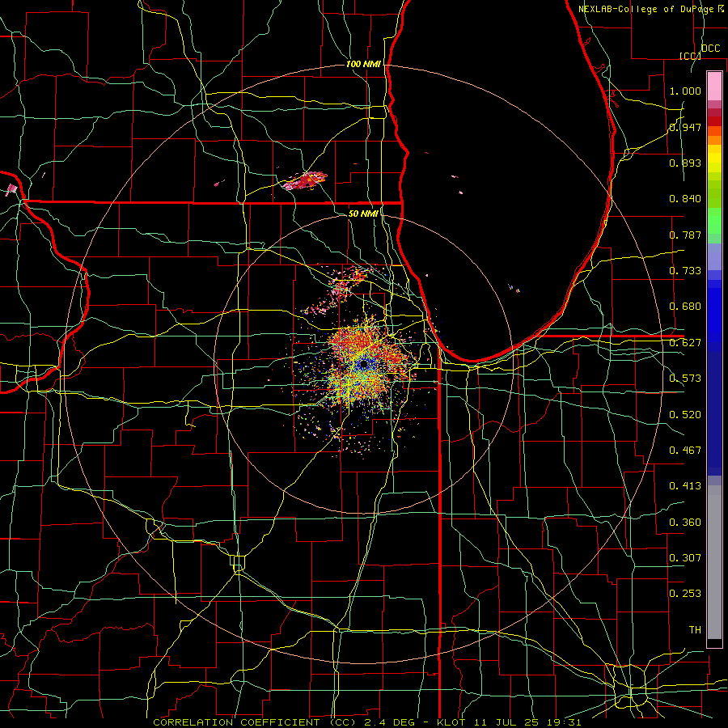The width and height of the screenshot is (728, 728).
Task: Click the DCC label above the color bar
Action: click(x=710, y=49)
